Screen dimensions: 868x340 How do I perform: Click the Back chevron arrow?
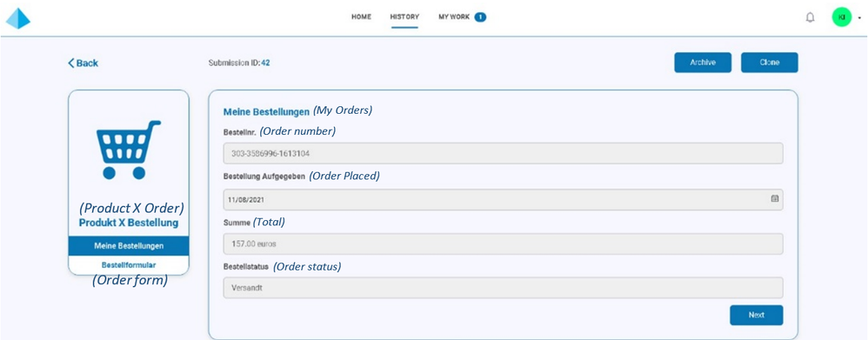point(70,63)
